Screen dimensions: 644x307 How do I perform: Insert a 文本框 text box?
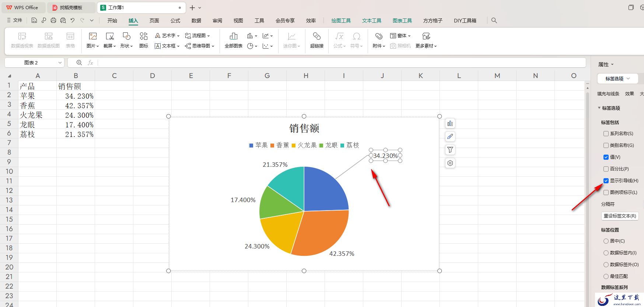167,46
